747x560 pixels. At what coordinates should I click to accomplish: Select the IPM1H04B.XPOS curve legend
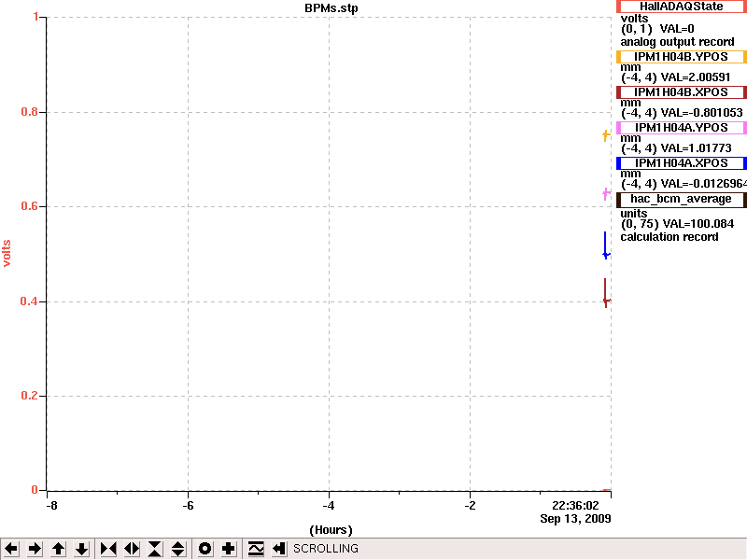point(682,92)
